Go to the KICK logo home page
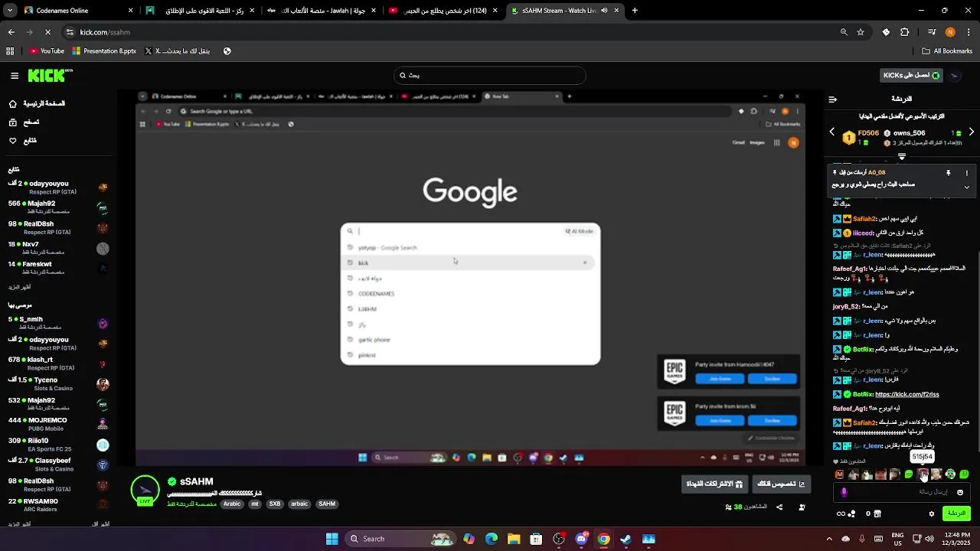The width and height of the screenshot is (980, 551). [50, 75]
